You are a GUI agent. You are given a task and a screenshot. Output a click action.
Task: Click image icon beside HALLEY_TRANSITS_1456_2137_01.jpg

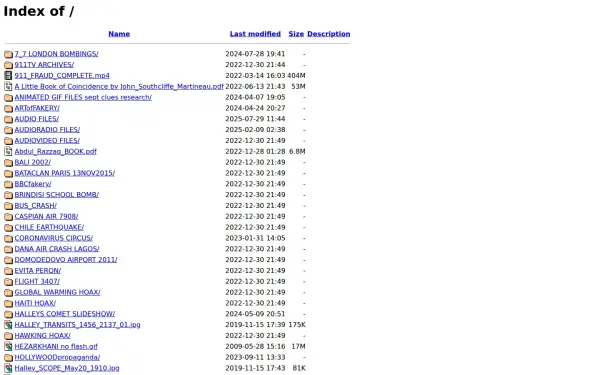(x=8, y=325)
